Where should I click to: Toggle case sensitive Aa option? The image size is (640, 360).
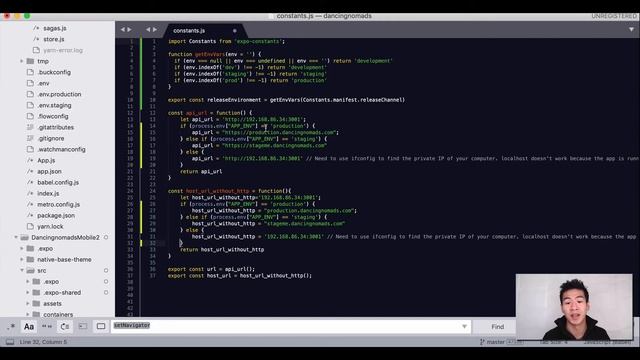tap(29, 327)
